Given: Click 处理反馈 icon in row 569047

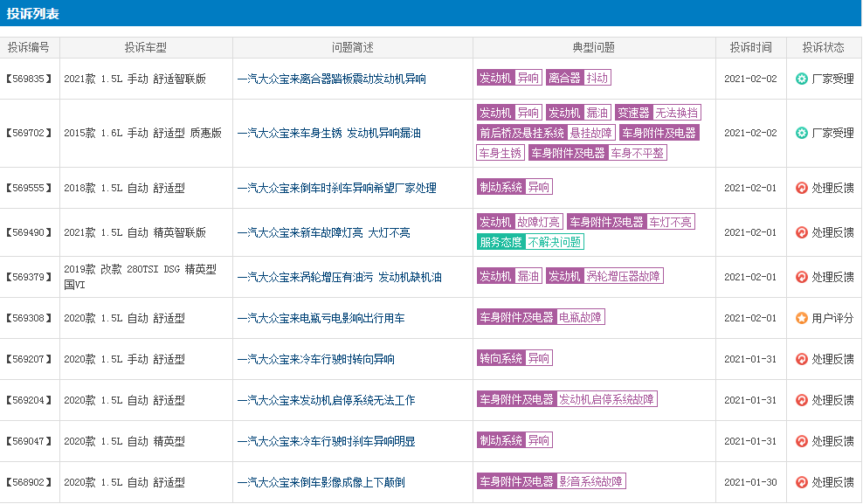Looking at the screenshot, I should point(801,441).
